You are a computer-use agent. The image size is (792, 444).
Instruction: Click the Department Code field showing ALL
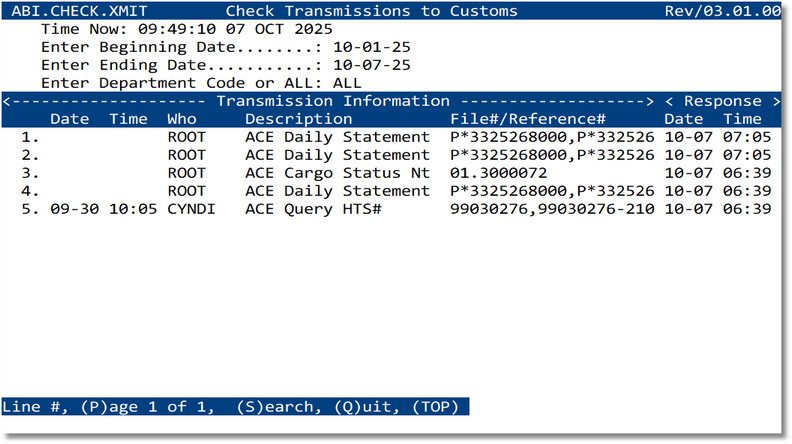pyautogui.click(x=348, y=83)
